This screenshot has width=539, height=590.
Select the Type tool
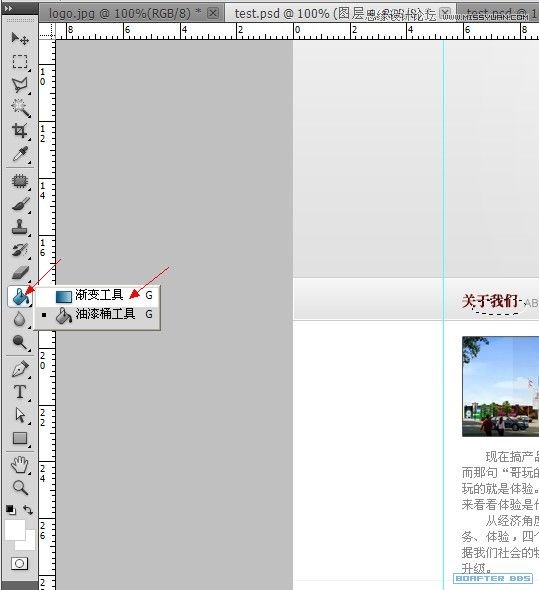click(20, 392)
